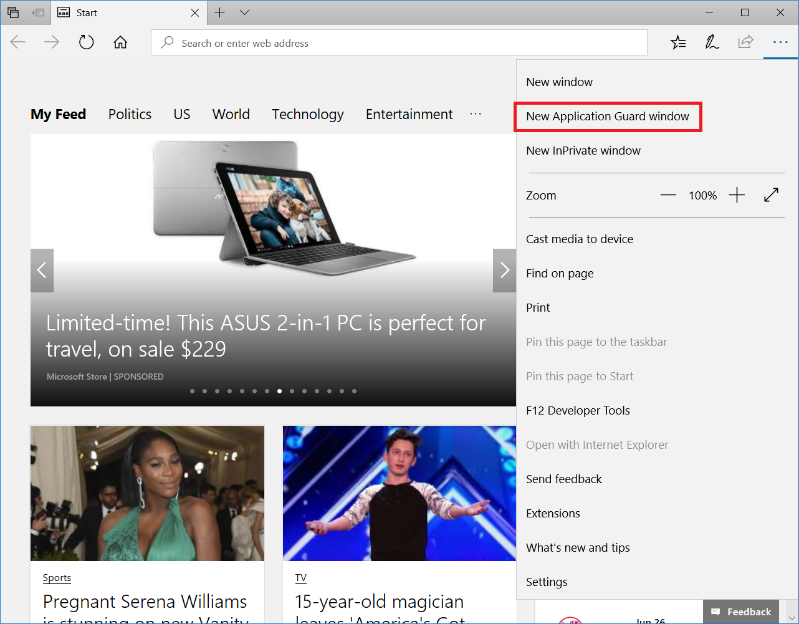Switch to the Technology feed tab
Screen dimensions: 799x624
tap(308, 114)
